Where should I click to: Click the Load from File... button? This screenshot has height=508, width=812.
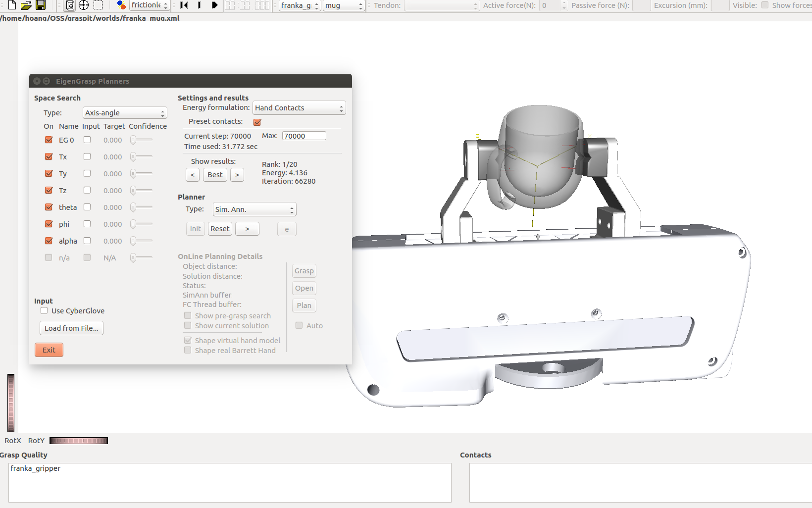click(x=71, y=328)
